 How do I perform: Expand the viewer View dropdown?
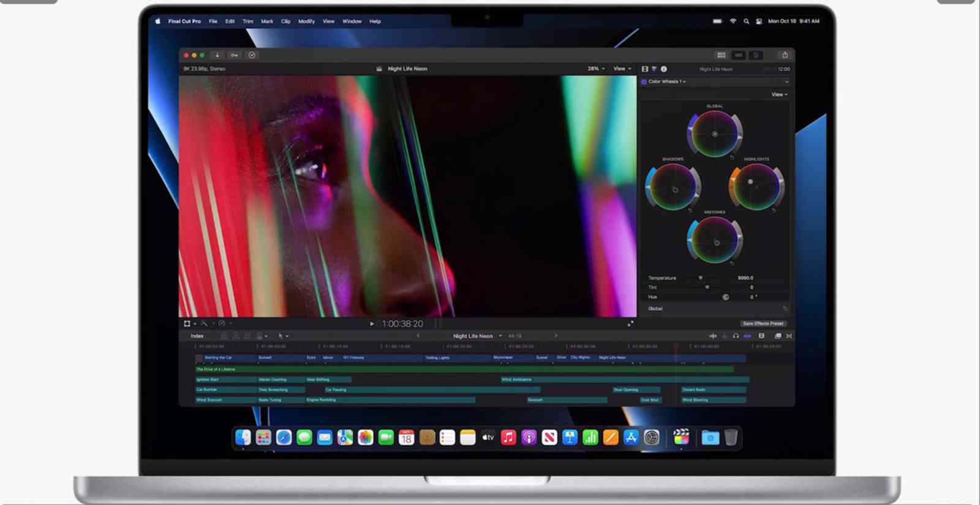point(622,69)
